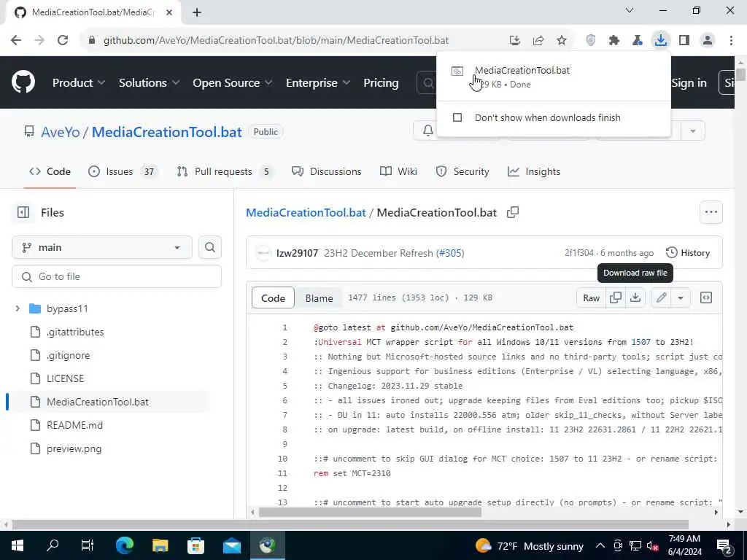The width and height of the screenshot is (747, 560).
Task: Select the Code repository tab
Action: 50,171
